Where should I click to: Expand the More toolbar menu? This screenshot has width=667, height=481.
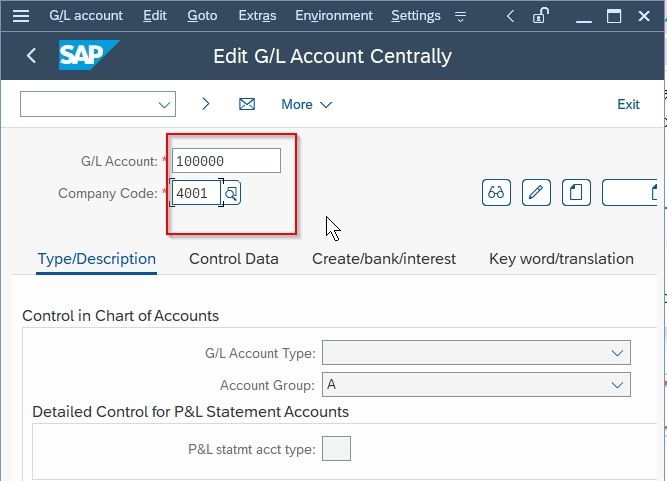[306, 105]
